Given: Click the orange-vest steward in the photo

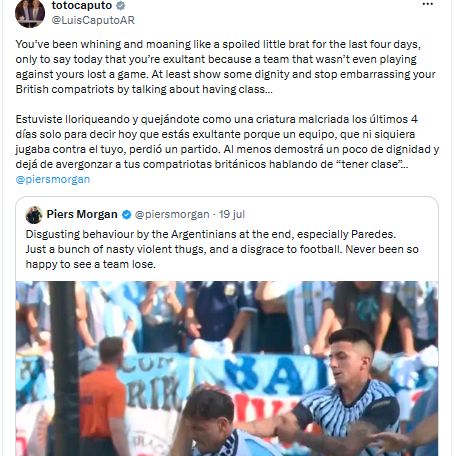Looking at the screenshot, I should point(103,397).
